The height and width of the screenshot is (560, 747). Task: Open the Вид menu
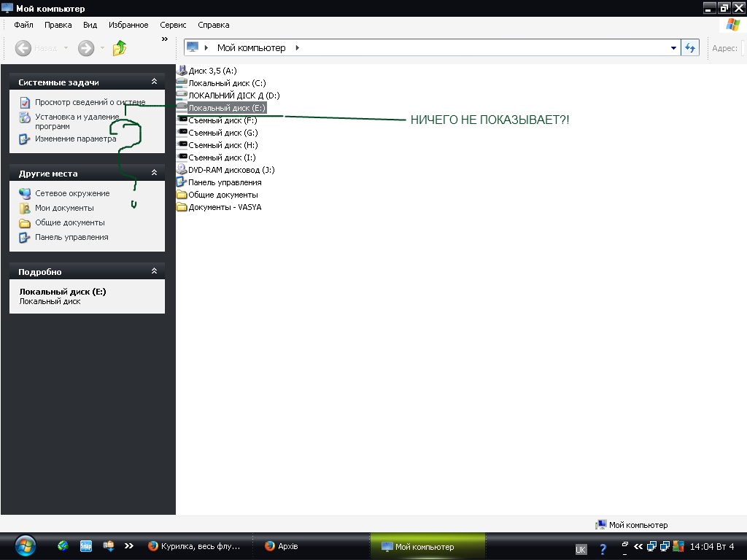[x=90, y=25]
